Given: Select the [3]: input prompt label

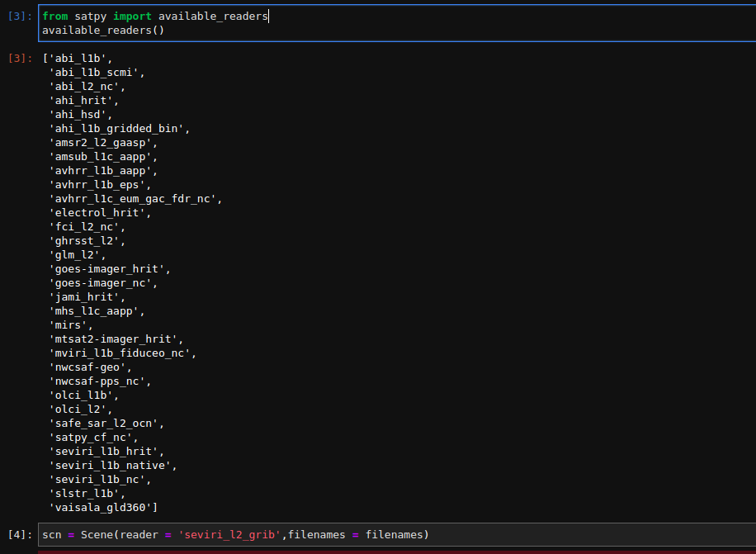Looking at the screenshot, I should pyautogui.click(x=17, y=15).
